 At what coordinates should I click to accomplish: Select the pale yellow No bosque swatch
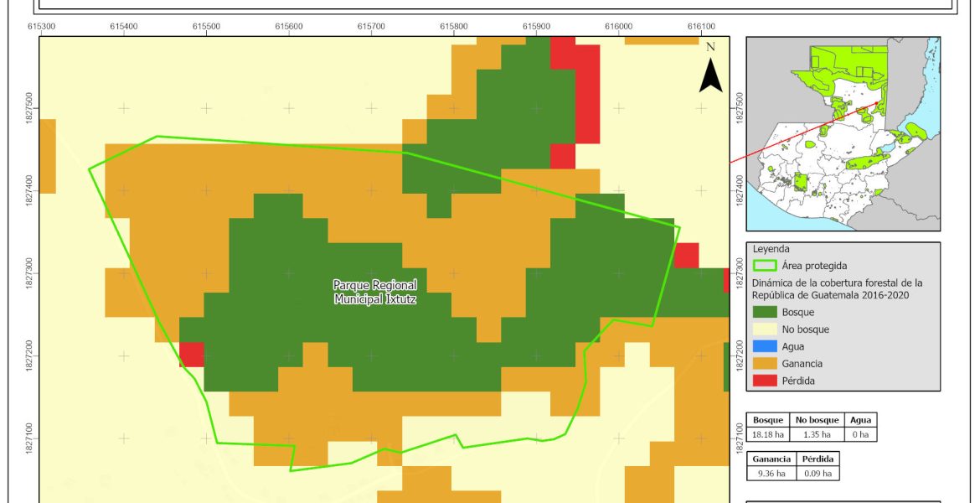coord(766,329)
